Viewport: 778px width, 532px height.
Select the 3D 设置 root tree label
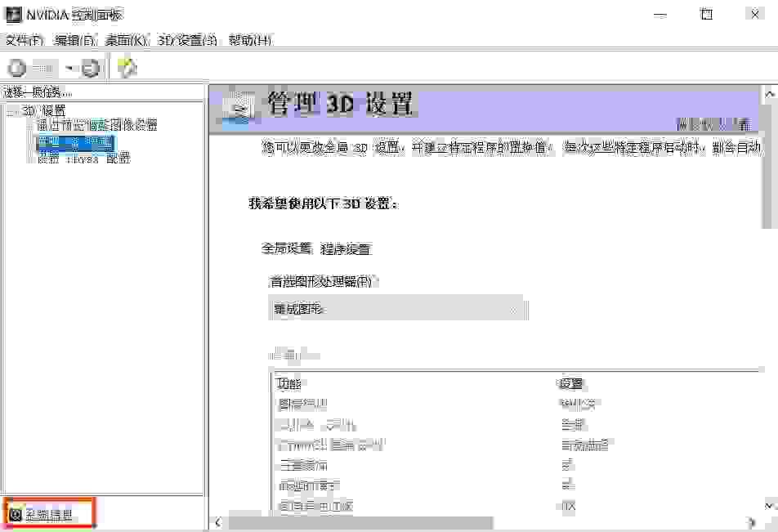pos(43,110)
